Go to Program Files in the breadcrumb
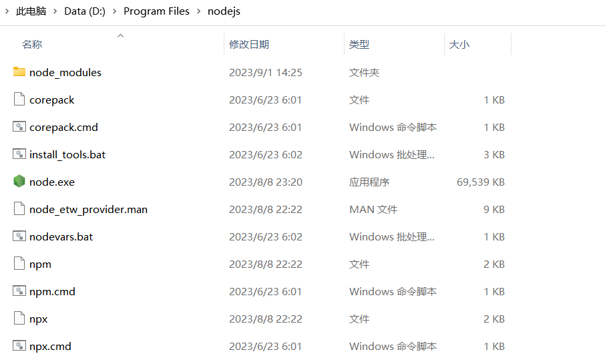 click(x=156, y=11)
